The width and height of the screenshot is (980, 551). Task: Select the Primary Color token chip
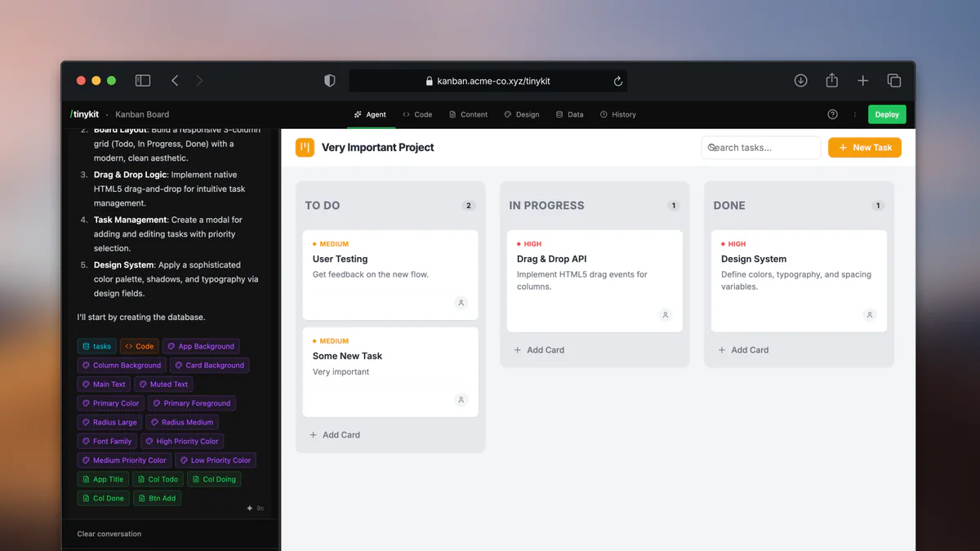110,402
